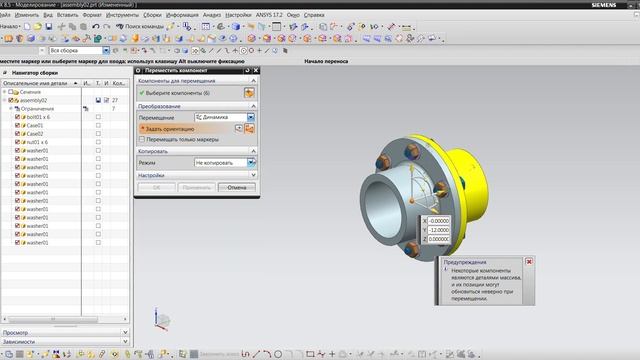Click the Undo arrow icon
640x360 pixels.
96,27
